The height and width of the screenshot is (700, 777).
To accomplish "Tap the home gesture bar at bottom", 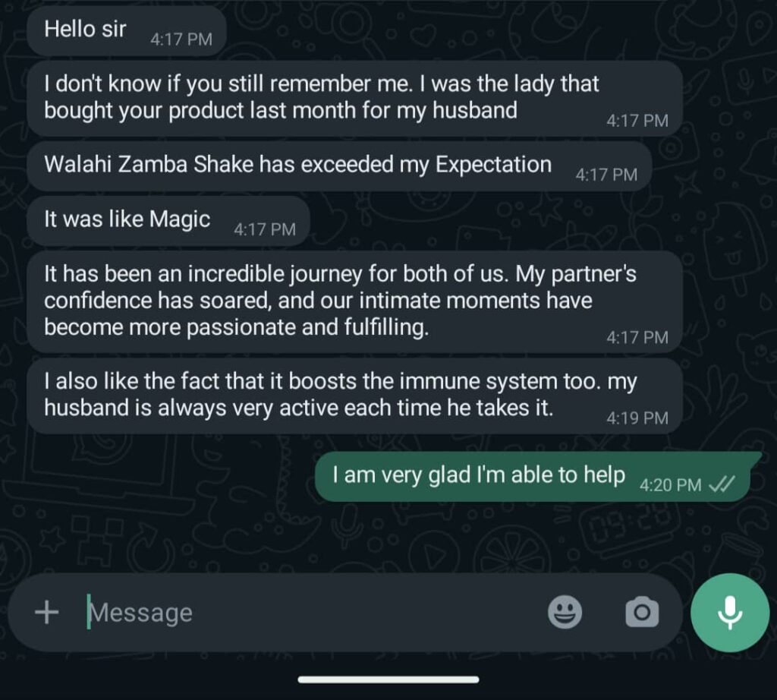I will point(388,680).
